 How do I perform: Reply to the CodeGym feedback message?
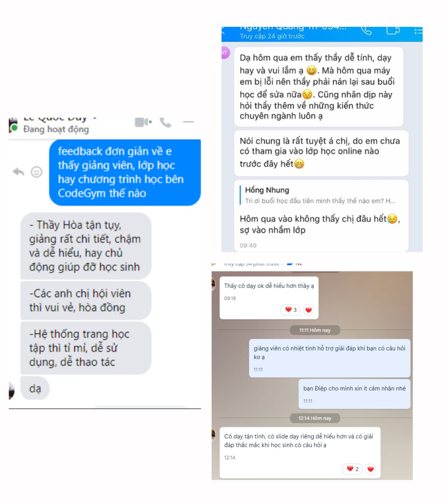[18, 172]
